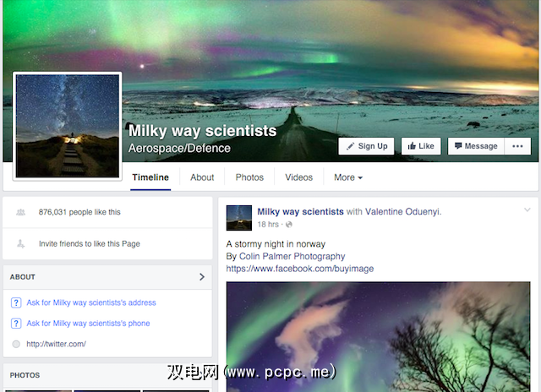This screenshot has width=541, height=392.
Task: Open the facebook.com/buyimage link
Action: [300, 269]
